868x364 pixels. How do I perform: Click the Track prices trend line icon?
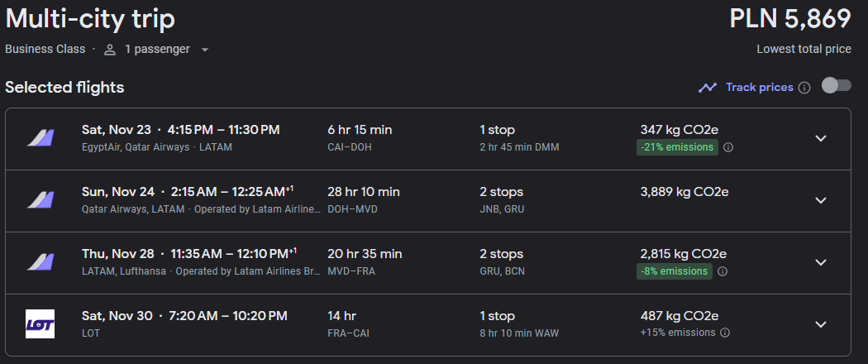pyautogui.click(x=708, y=88)
